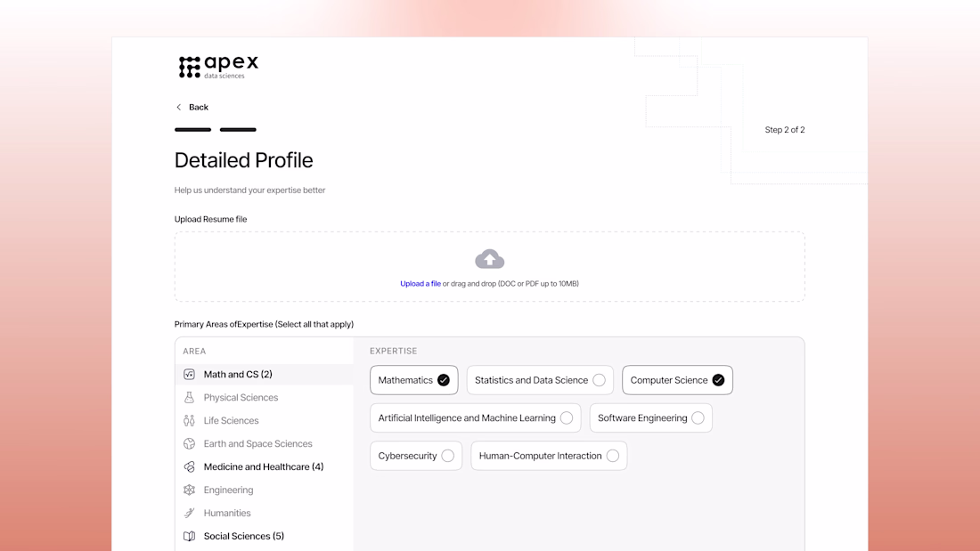Click the cloud upload icon
Image resolution: width=980 pixels, height=551 pixels.
click(x=489, y=259)
